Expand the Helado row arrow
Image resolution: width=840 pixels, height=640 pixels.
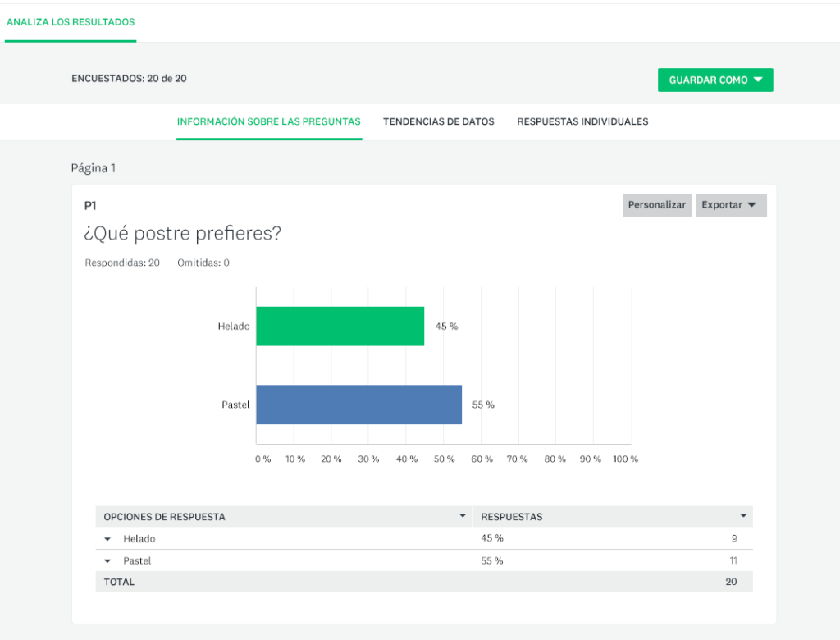pos(107,539)
